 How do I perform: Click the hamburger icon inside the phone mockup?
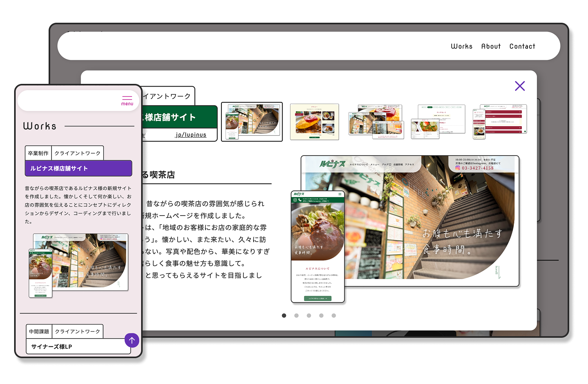point(339,194)
